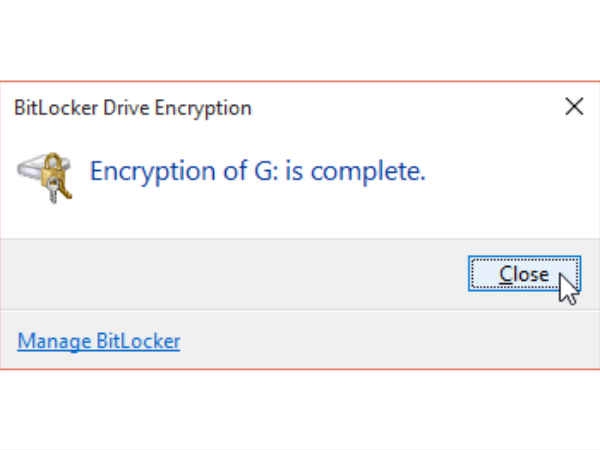Click the underlined C in the Close button

pyautogui.click(x=505, y=274)
